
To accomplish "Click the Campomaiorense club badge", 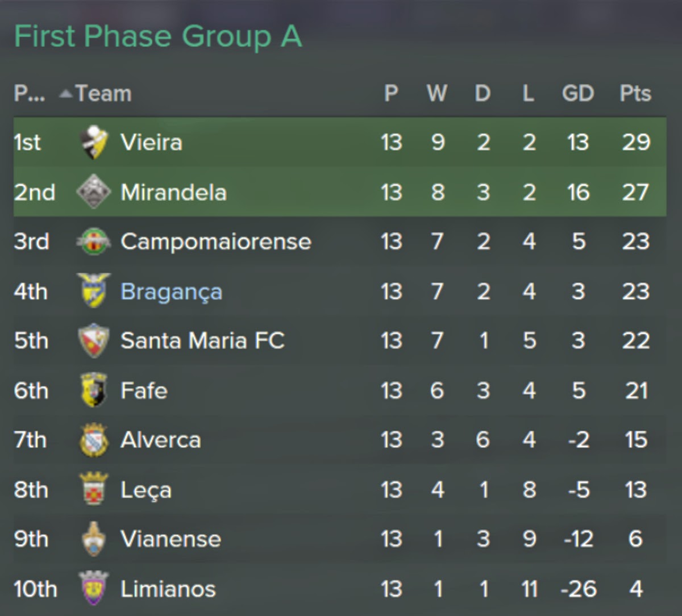I will point(94,242).
